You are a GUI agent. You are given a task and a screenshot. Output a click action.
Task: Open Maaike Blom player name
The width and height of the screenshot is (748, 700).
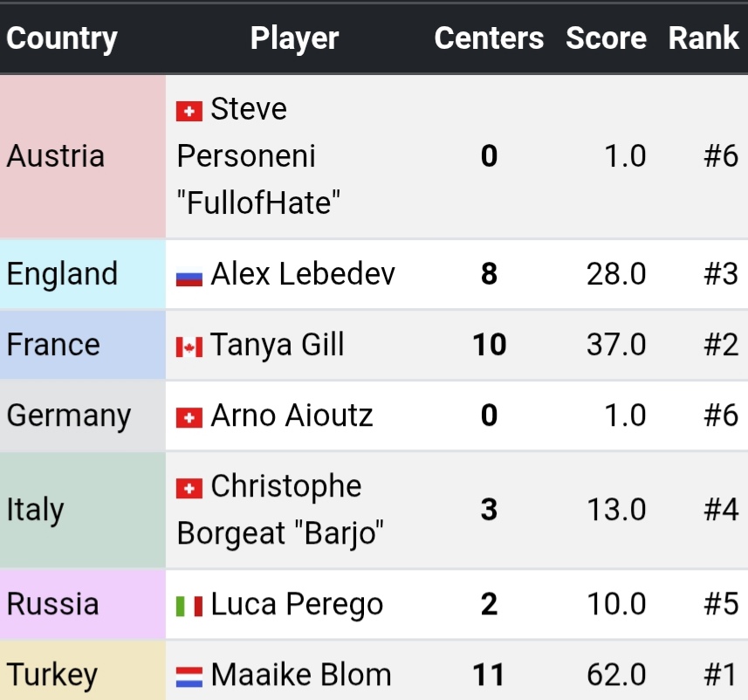(301, 675)
